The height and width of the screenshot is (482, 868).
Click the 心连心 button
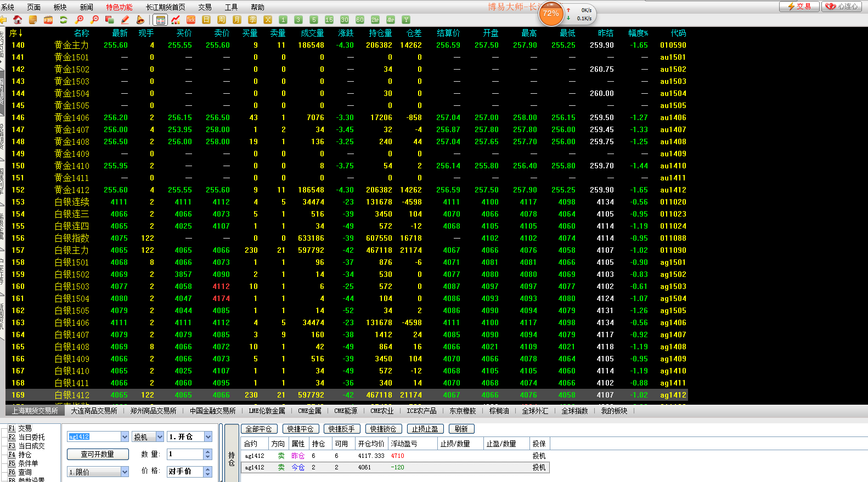coord(842,7)
